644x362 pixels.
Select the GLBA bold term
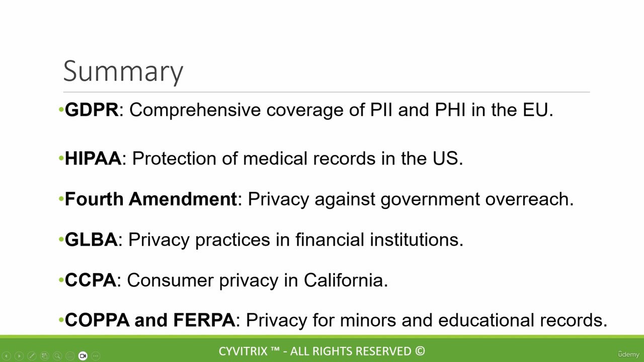click(91, 240)
